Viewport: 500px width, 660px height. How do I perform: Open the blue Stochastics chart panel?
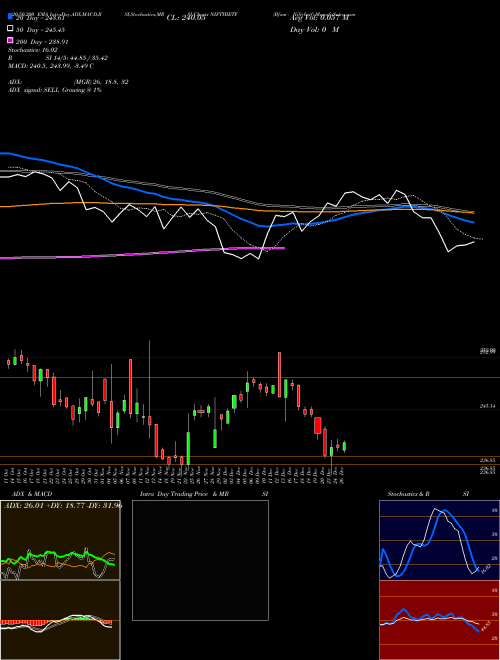(439, 540)
